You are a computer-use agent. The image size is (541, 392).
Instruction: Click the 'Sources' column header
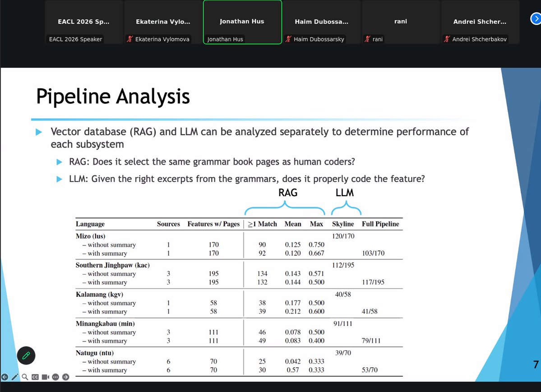(x=168, y=224)
